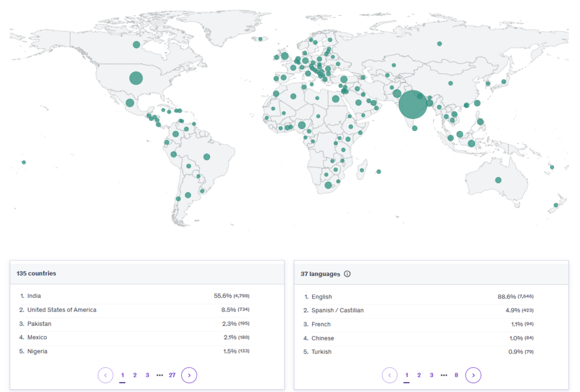
Task: Click the Canada bubble on the map
Action: coord(136,45)
